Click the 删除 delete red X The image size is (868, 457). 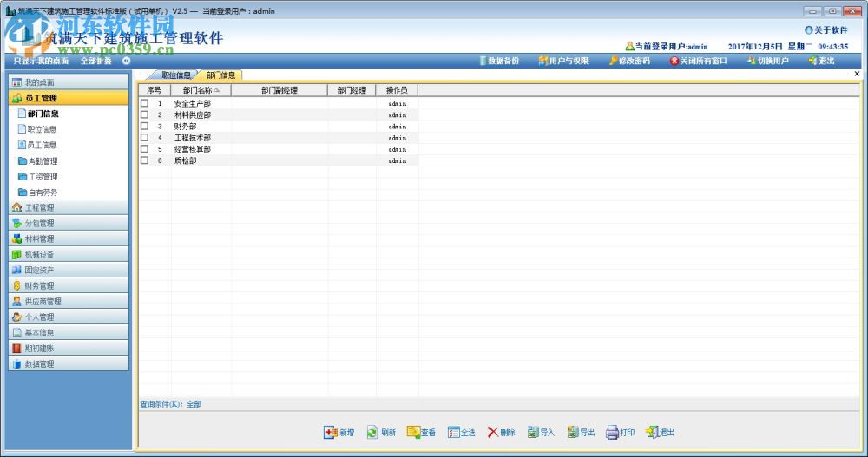[x=493, y=432]
